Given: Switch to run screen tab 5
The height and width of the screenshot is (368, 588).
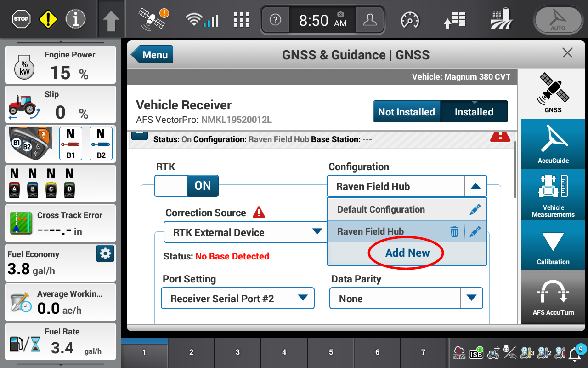Looking at the screenshot, I should coord(331,352).
